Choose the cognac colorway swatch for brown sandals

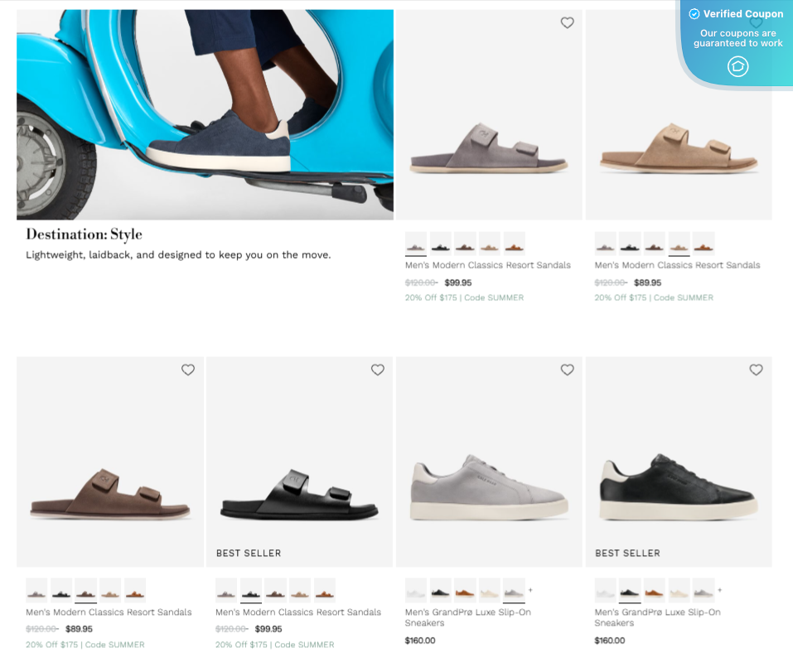coord(135,590)
